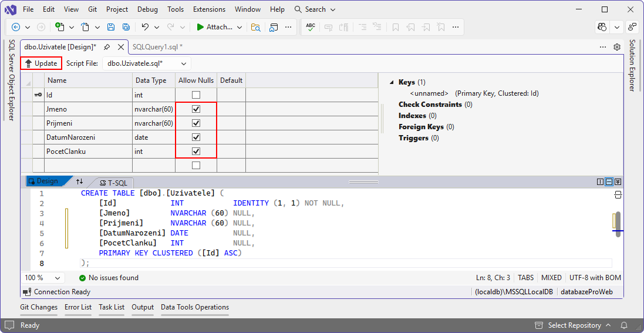
Task: Click the green Attach start arrow
Action: [200, 27]
